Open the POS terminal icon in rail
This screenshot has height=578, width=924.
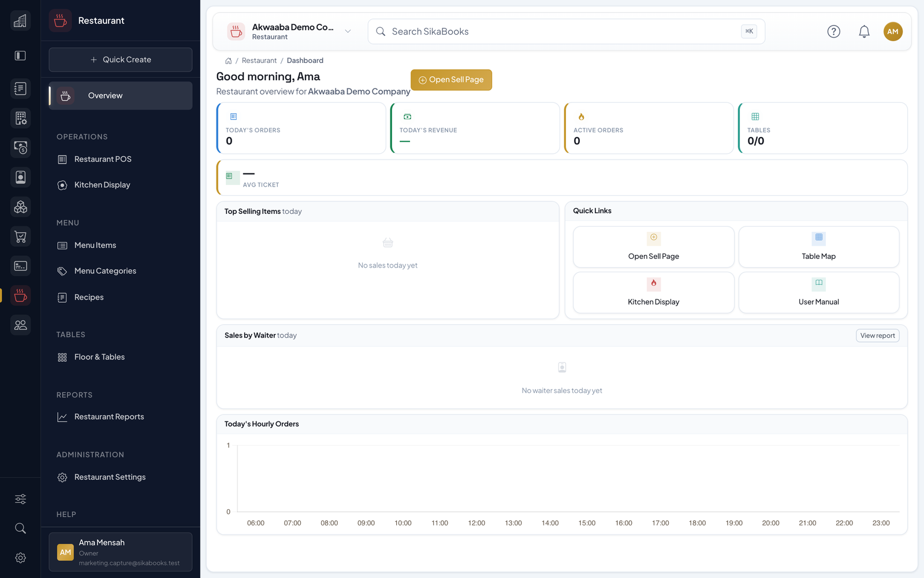[x=20, y=266]
